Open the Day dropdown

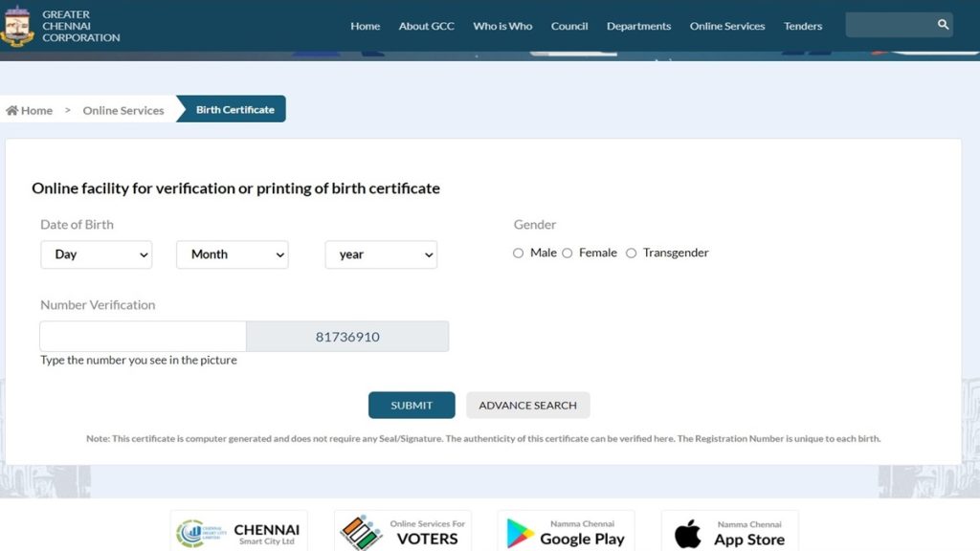tap(96, 254)
